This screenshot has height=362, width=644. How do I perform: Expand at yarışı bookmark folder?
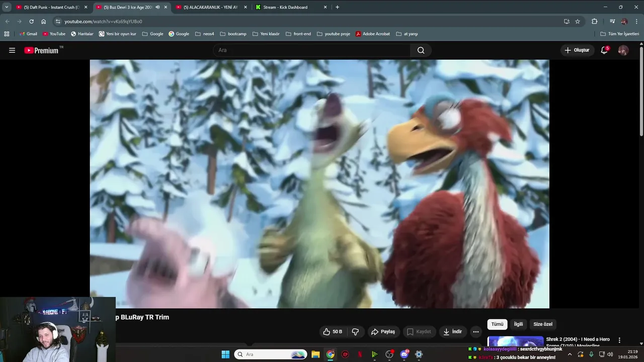[407, 34]
